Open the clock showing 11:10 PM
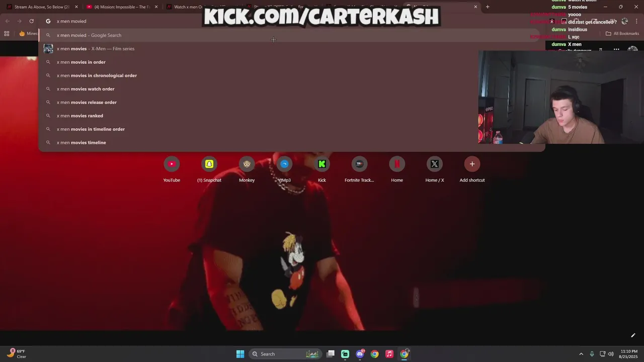The width and height of the screenshot is (644, 362). pyautogui.click(x=629, y=354)
